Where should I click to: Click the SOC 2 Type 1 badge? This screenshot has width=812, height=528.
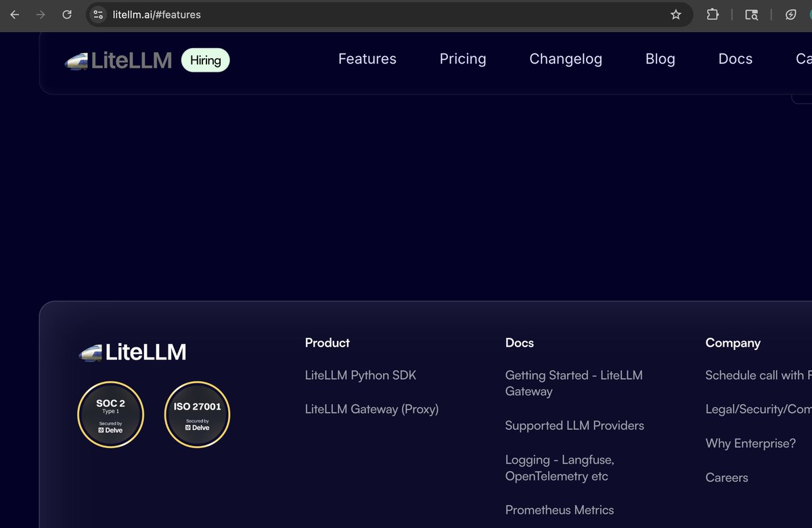tap(111, 415)
